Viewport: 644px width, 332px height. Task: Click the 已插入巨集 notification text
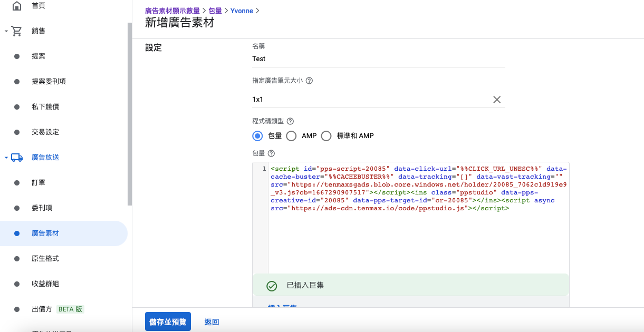(305, 286)
